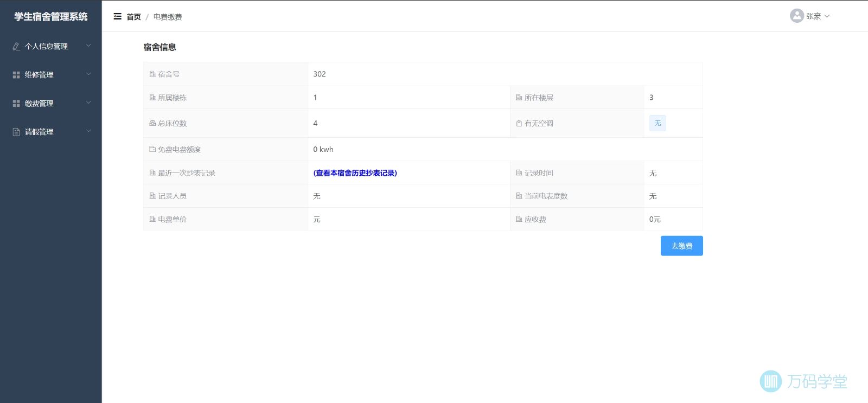Click the icon beside 有无空调 label
The image size is (868, 403).
coord(519,123)
